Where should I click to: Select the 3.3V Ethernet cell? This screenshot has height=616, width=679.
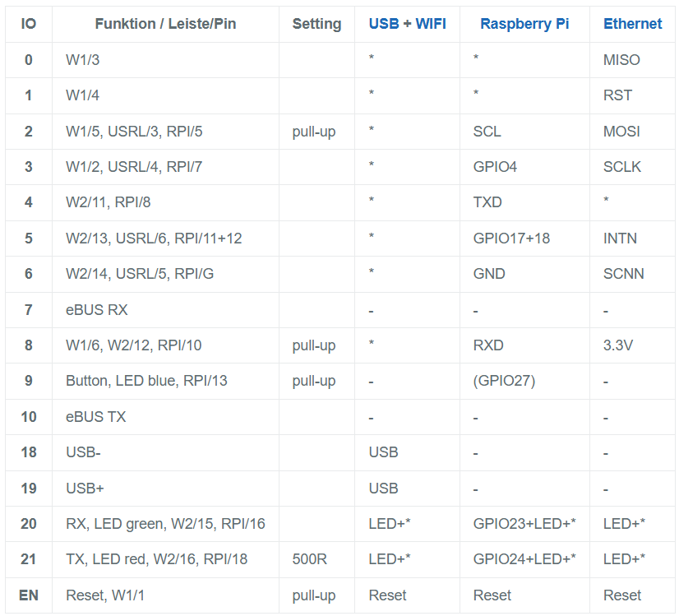(x=618, y=345)
